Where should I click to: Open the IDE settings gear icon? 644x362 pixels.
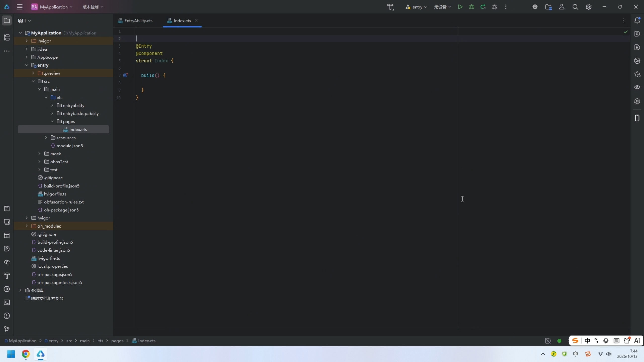588,7
